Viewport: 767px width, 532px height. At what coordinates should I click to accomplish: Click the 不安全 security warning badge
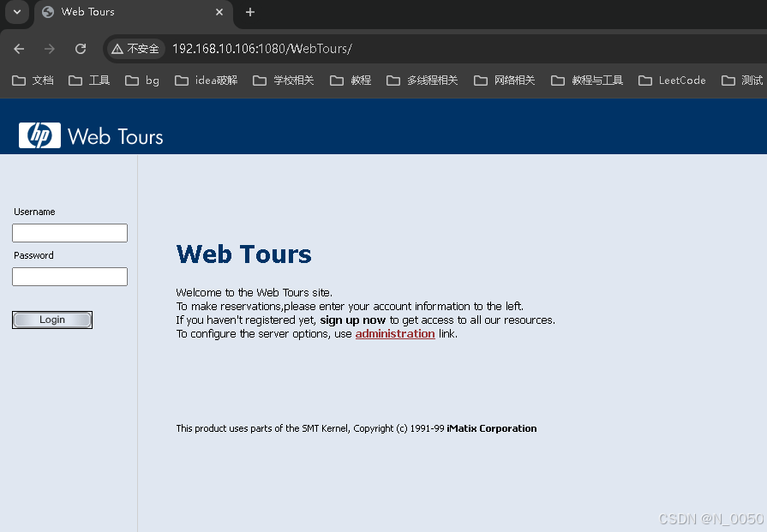[135, 49]
